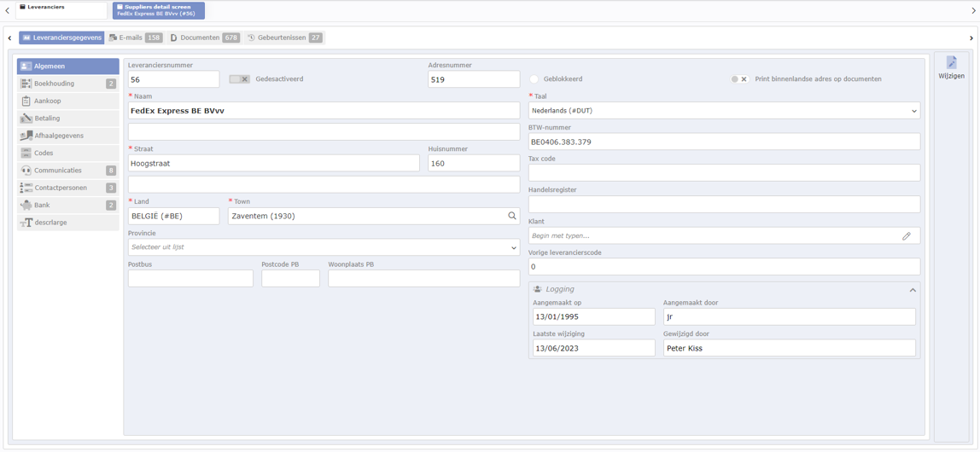Enable the Geblokkeerd option
This screenshot has width=980, height=452.
pyautogui.click(x=535, y=79)
